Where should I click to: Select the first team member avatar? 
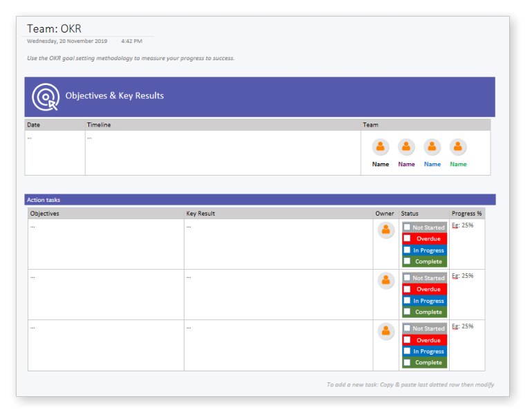pos(380,147)
